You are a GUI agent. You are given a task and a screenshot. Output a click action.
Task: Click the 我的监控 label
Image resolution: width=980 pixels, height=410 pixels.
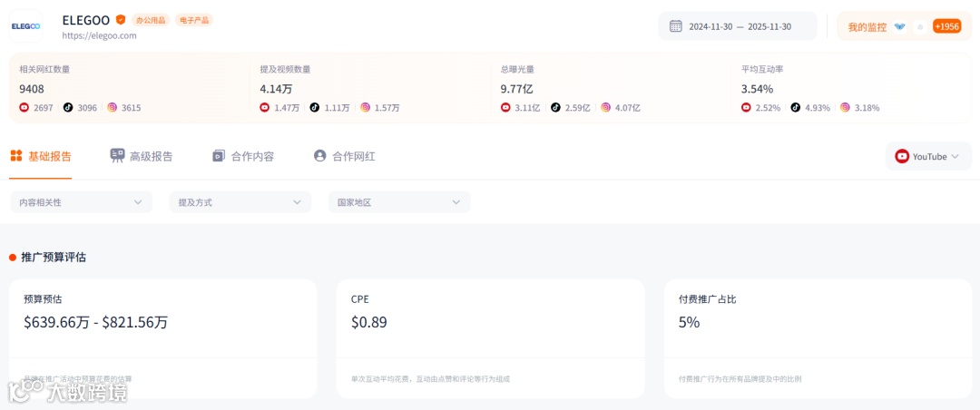coord(867,27)
